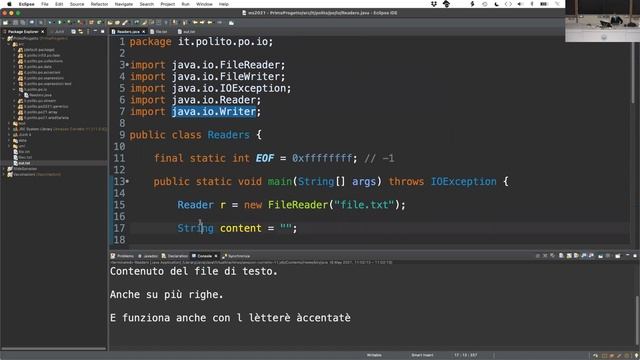
Task: Switch to the JUnit view tab
Action: click(58, 31)
